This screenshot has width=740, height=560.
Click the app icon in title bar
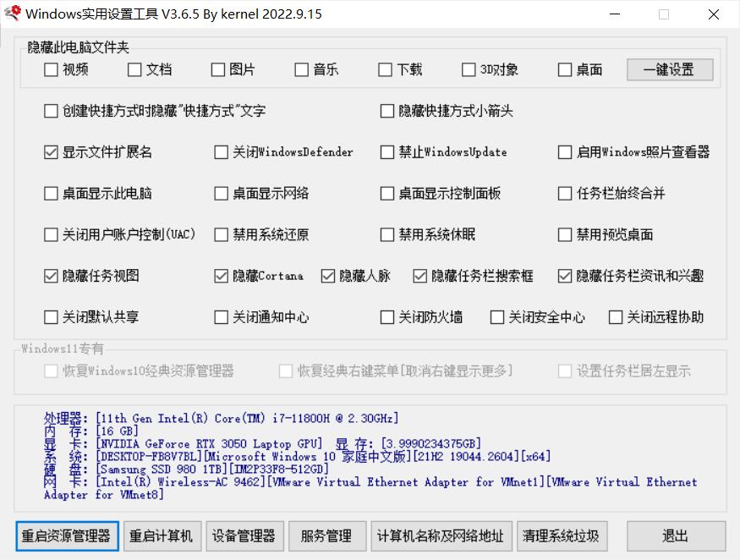pyautogui.click(x=12, y=14)
